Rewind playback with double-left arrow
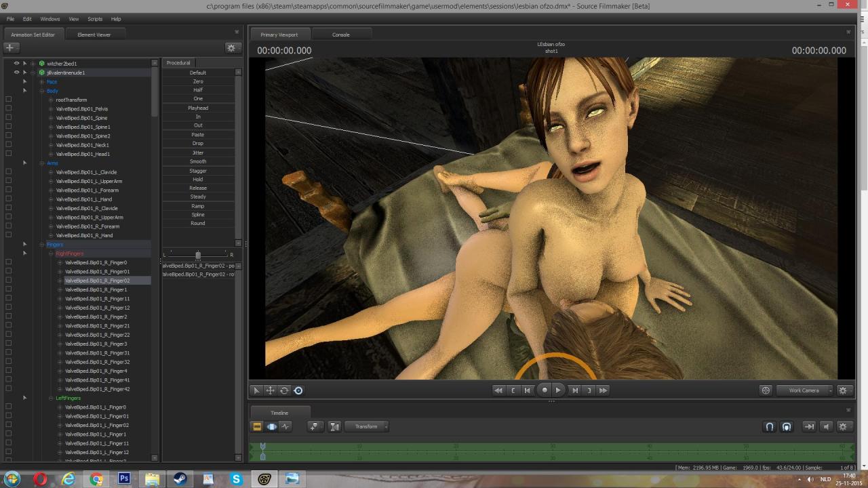 click(498, 390)
